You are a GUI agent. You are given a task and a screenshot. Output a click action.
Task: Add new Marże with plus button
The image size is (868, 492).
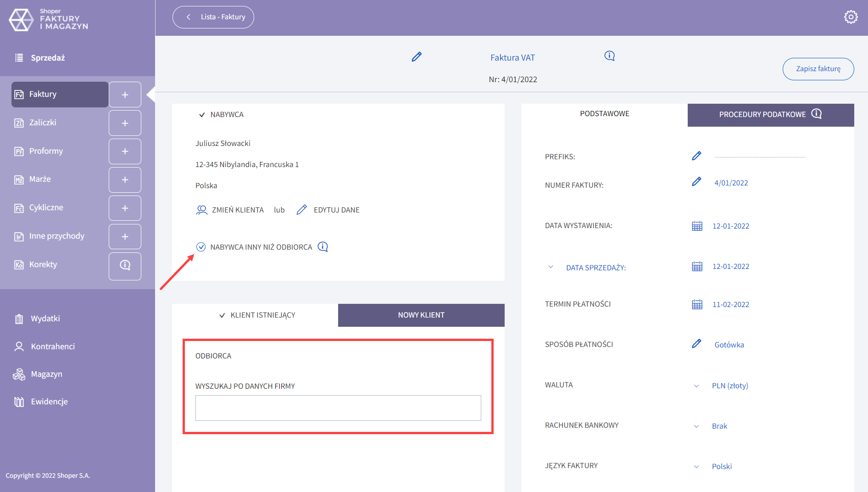[x=125, y=180]
